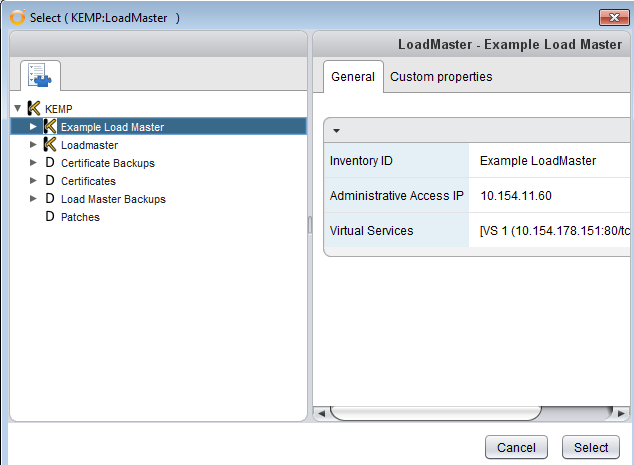Expand the Example Load Master node

[33, 127]
